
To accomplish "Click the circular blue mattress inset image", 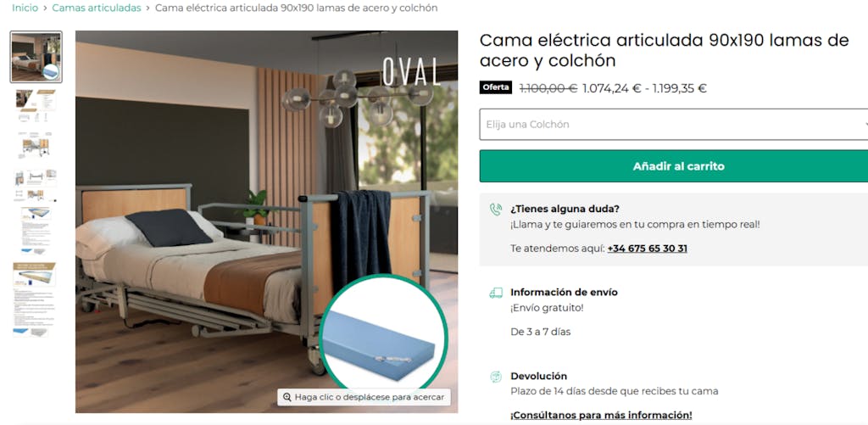I will [383, 335].
